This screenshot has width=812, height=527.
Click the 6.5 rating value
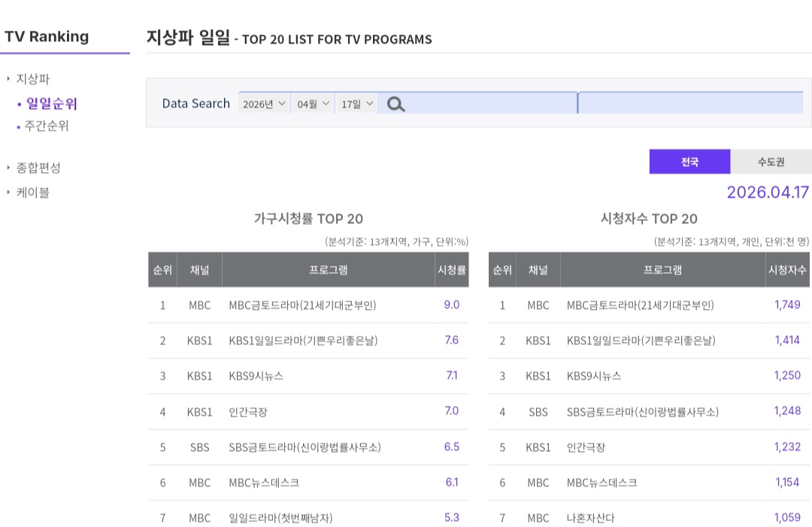(x=452, y=447)
